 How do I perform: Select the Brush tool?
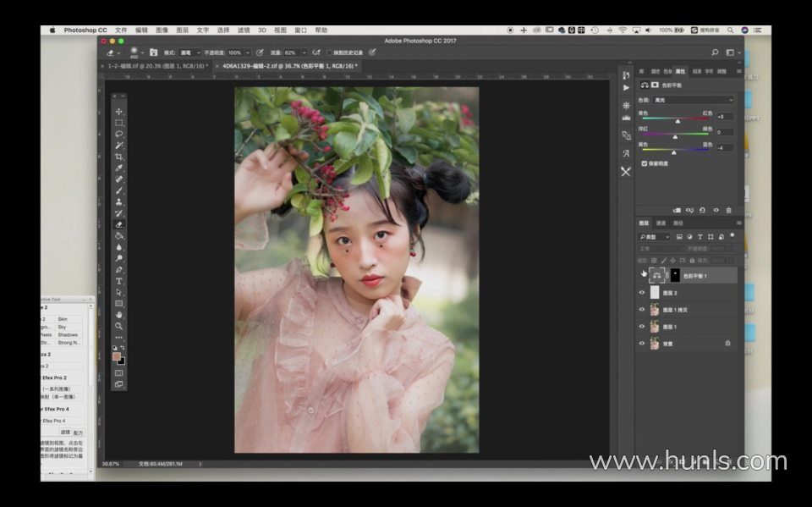click(119, 190)
